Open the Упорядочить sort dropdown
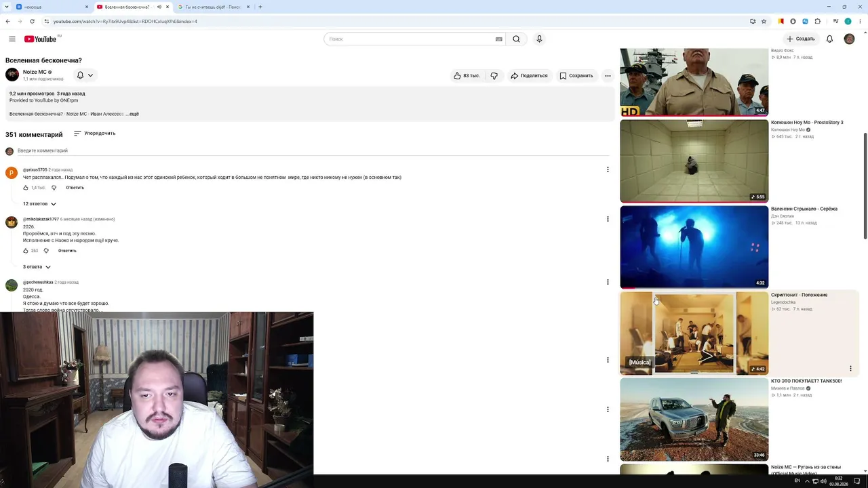868x488 pixels. [x=94, y=134]
